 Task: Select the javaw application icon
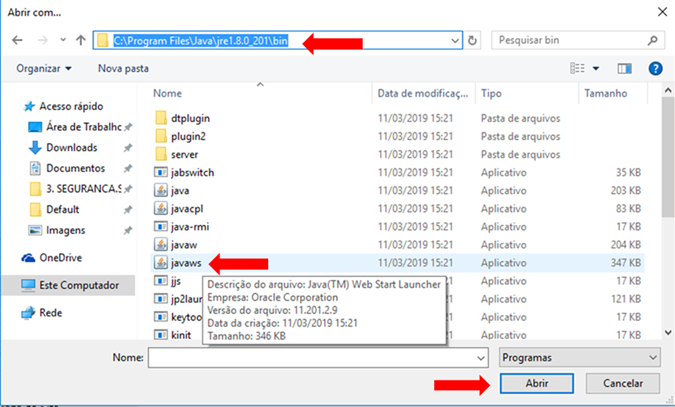161,245
